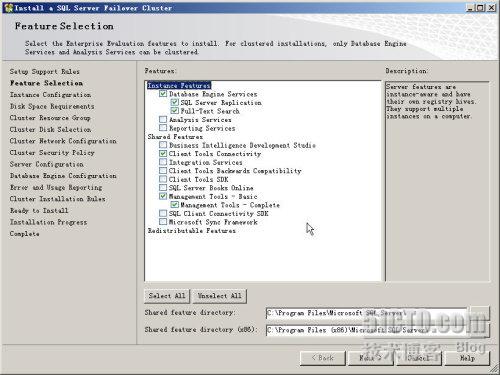Select Cluster Network Configuration step

tap(63, 141)
